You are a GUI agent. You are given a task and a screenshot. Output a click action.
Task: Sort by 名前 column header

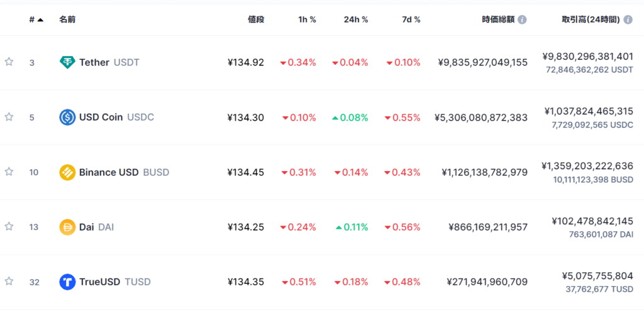click(x=67, y=19)
